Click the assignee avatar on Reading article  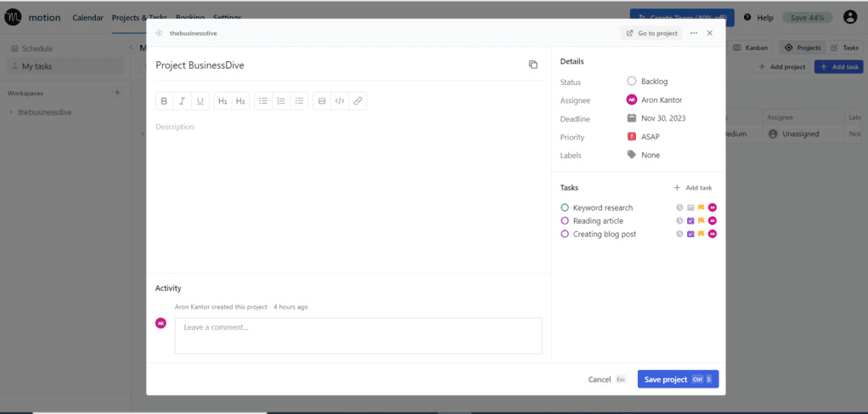713,221
